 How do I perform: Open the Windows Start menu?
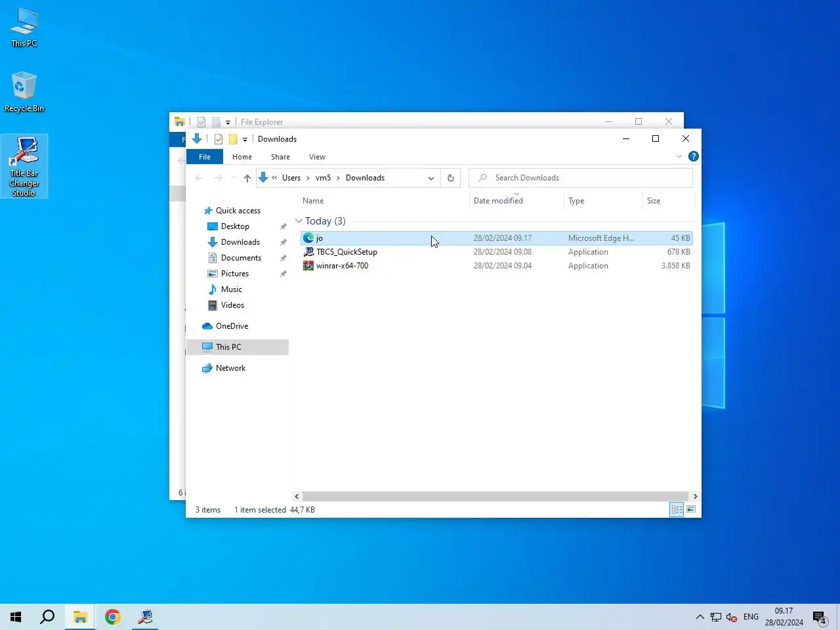16,617
